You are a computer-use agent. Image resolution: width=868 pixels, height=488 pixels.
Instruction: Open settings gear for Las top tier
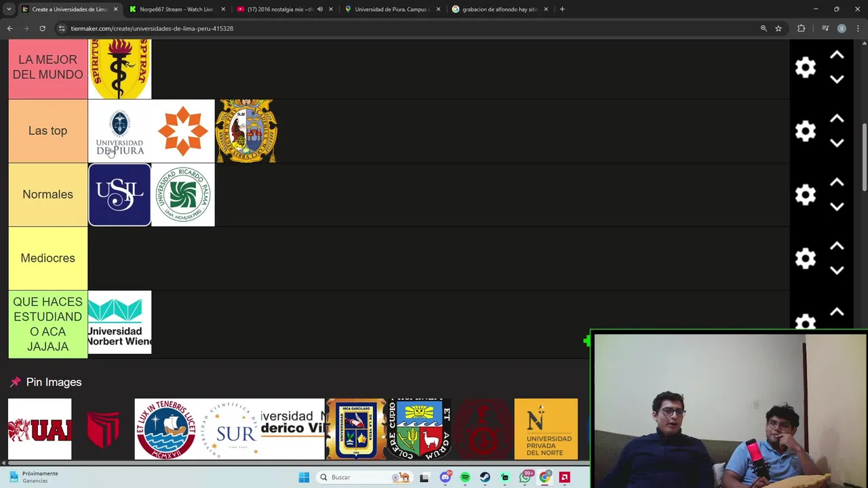coord(805,131)
